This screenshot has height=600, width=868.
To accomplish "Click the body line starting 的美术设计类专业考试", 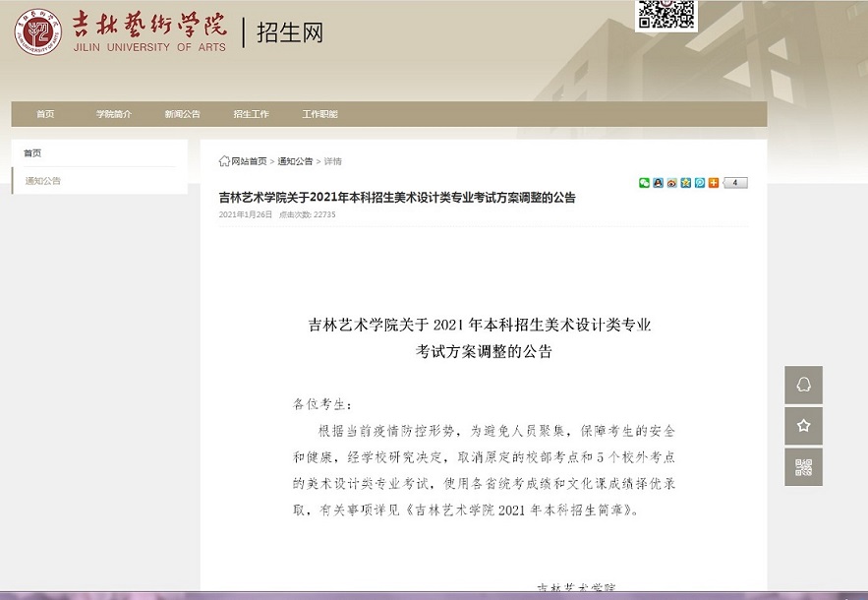I will pyautogui.click(x=484, y=484).
